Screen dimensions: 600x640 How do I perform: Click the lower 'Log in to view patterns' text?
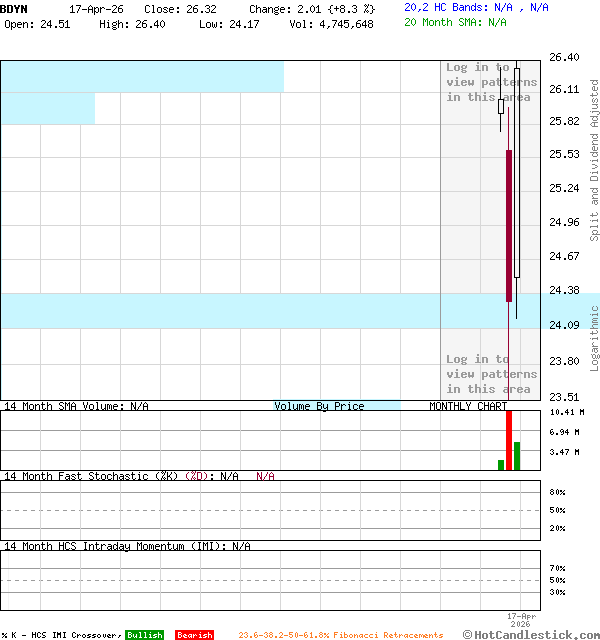[x=491, y=374]
